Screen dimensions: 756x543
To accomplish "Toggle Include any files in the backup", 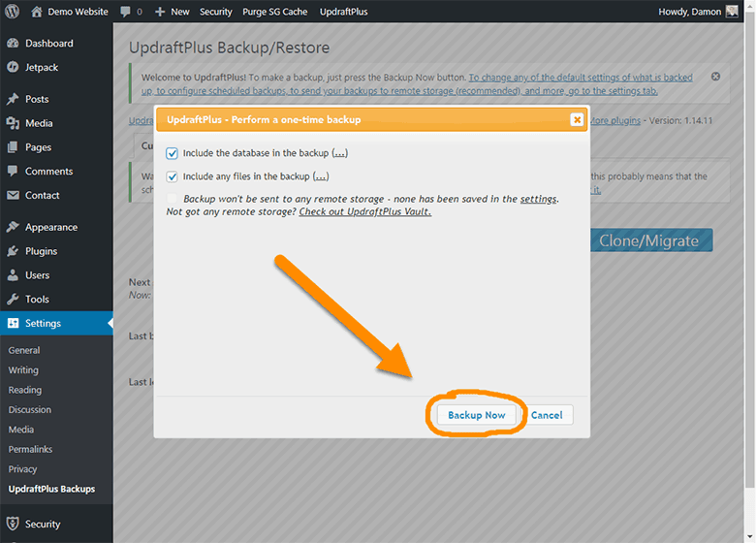I will click(173, 176).
